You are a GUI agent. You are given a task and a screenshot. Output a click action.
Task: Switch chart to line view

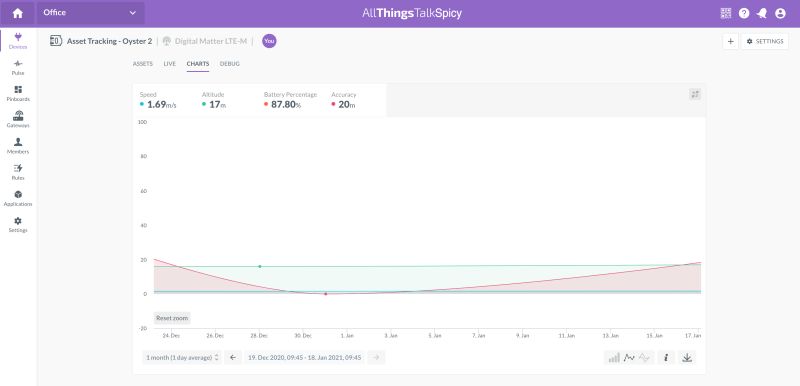pyautogui.click(x=629, y=357)
